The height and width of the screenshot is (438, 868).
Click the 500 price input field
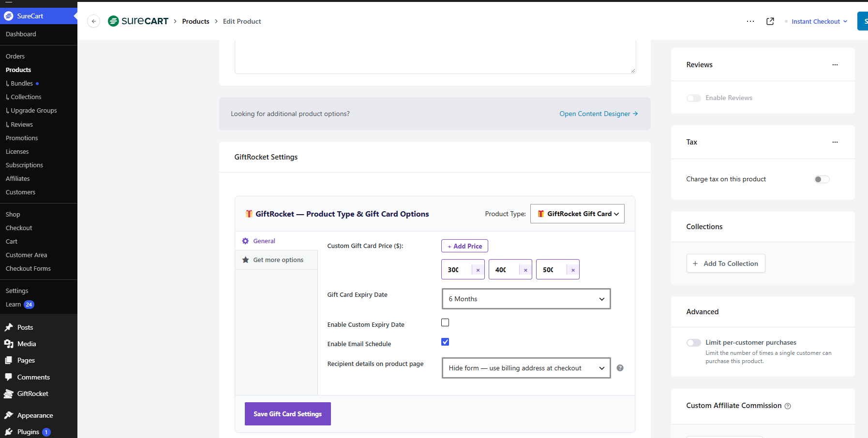(552, 270)
